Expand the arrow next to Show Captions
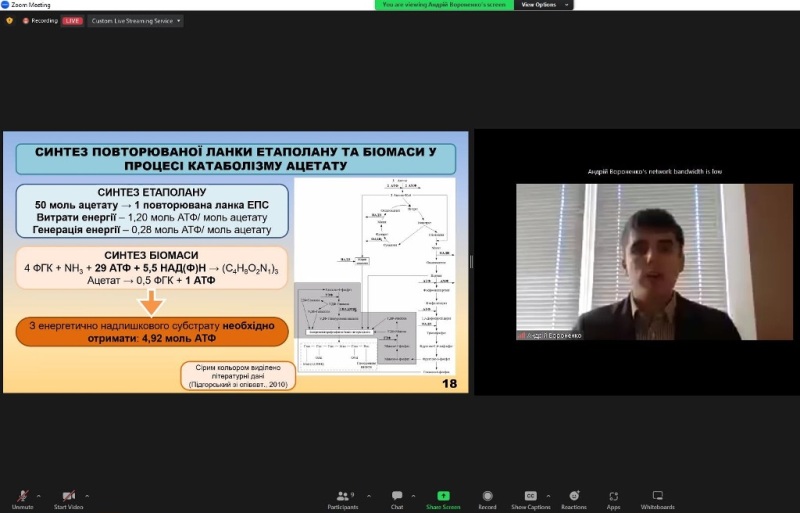 tap(548, 496)
